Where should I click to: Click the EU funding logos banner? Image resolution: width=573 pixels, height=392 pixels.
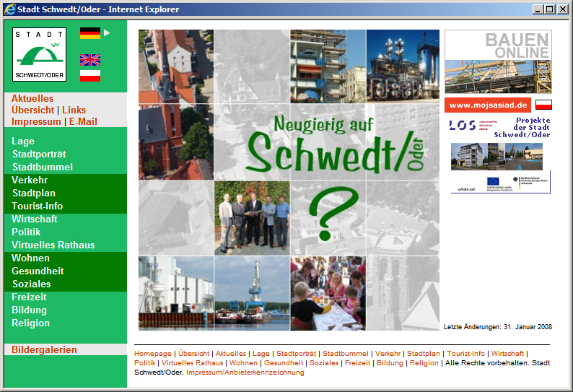click(x=500, y=182)
